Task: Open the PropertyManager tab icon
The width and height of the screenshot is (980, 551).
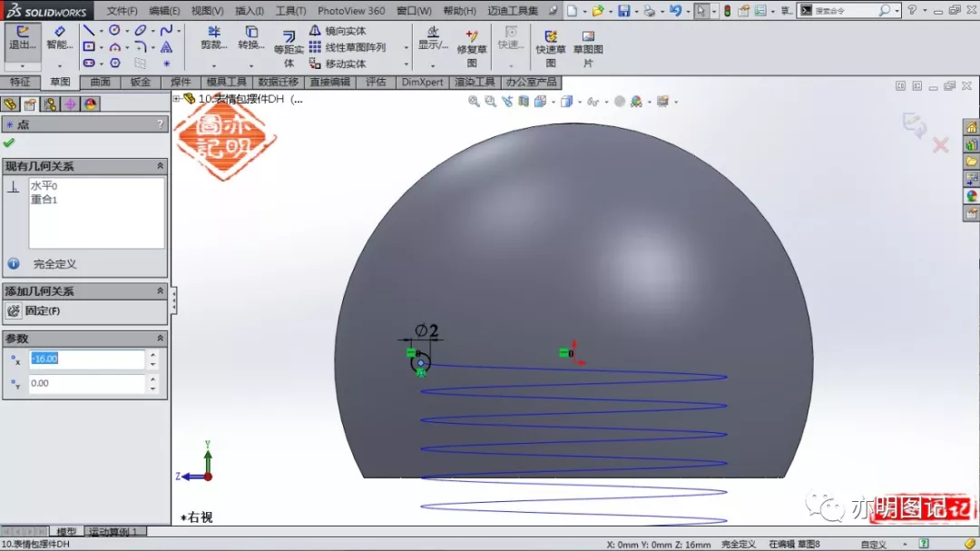Action: click(30, 103)
